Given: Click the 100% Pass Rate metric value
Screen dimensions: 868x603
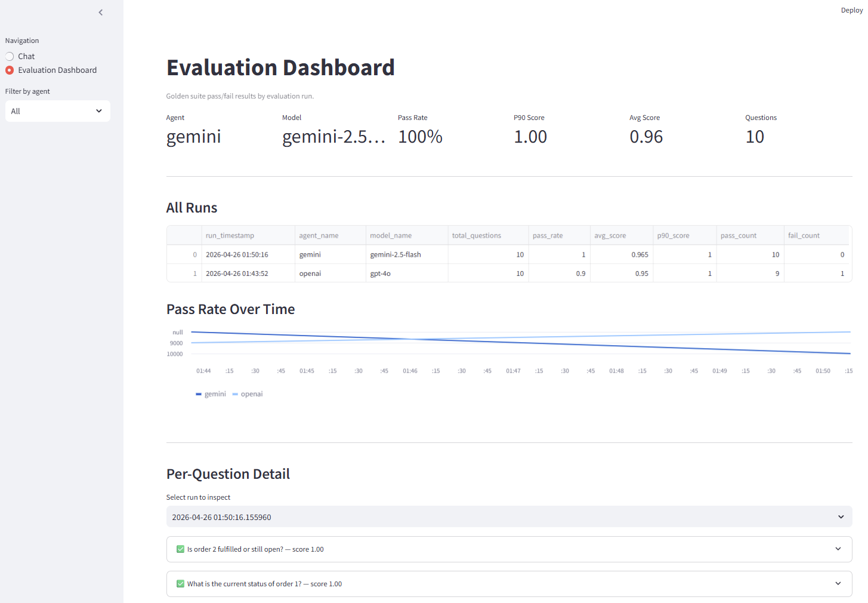Looking at the screenshot, I should 420,137.
